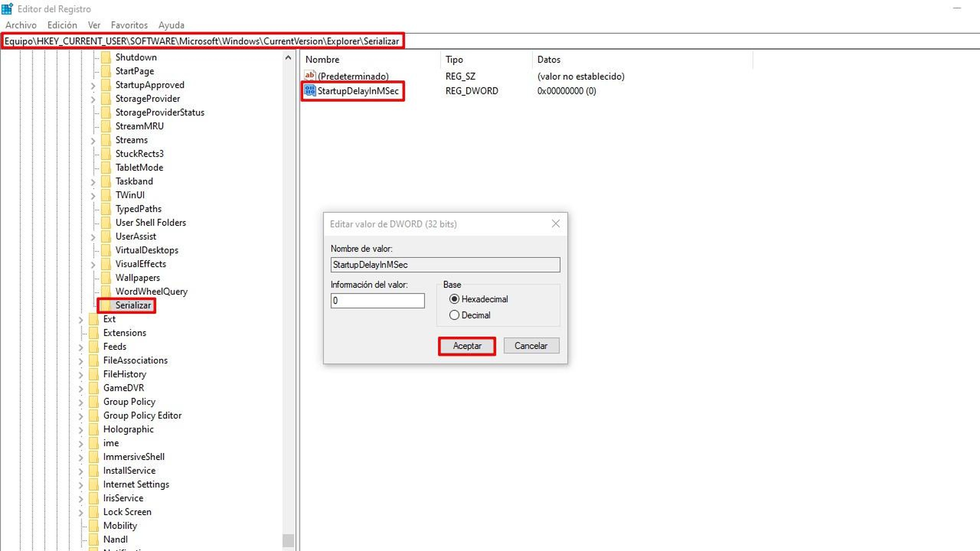
Task: Click the tree scrollbar up arrow
Action: tap(288, 57)
